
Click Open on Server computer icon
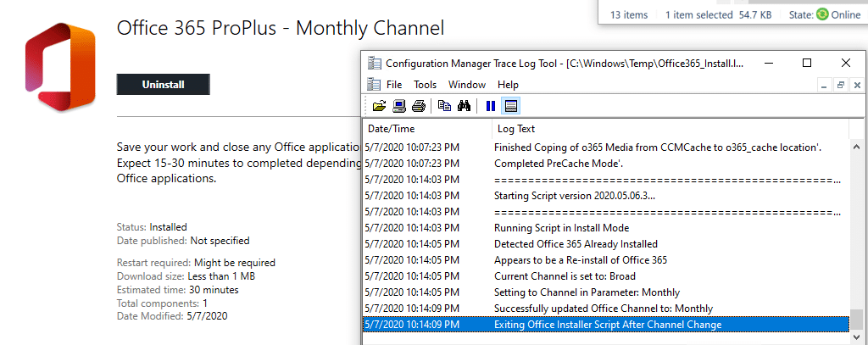pyautogui.click(x=398, y=106)
